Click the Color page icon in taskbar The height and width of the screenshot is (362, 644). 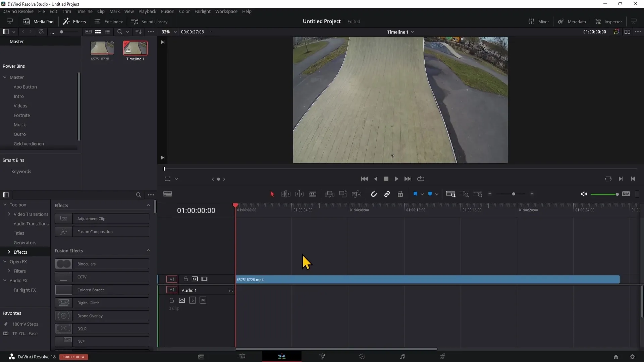362,357
